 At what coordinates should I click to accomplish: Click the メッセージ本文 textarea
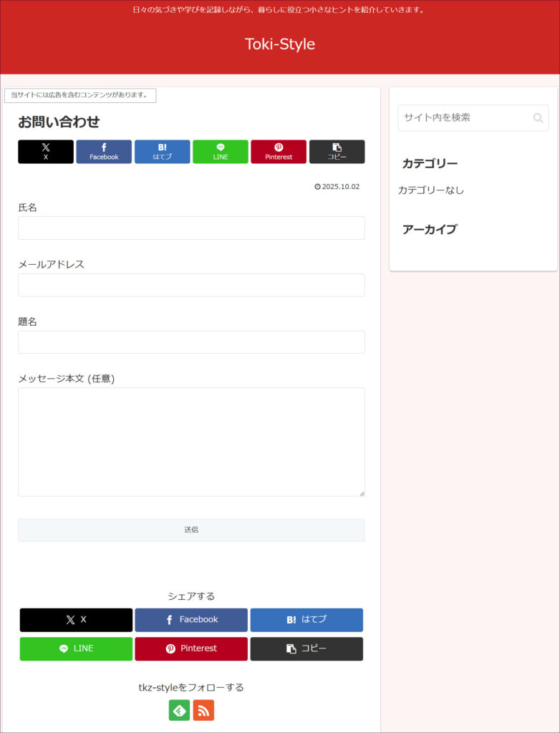[191, 442]
